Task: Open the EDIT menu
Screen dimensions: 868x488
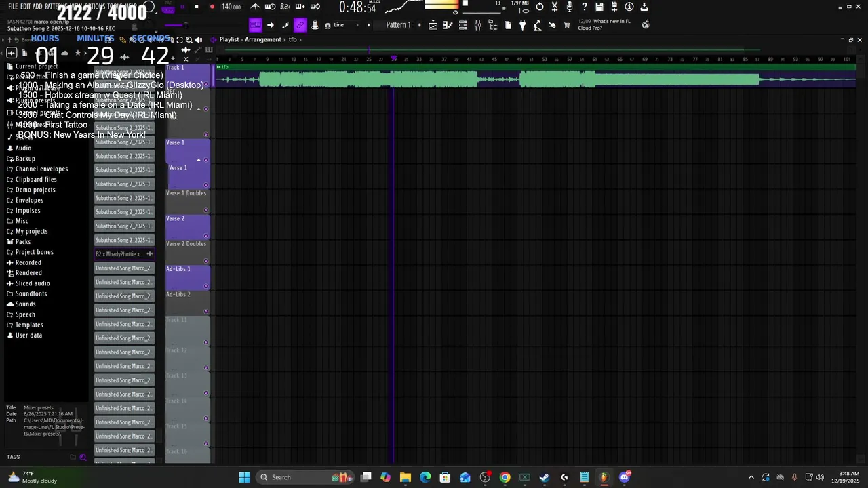Action: click(x=26, y=7)
